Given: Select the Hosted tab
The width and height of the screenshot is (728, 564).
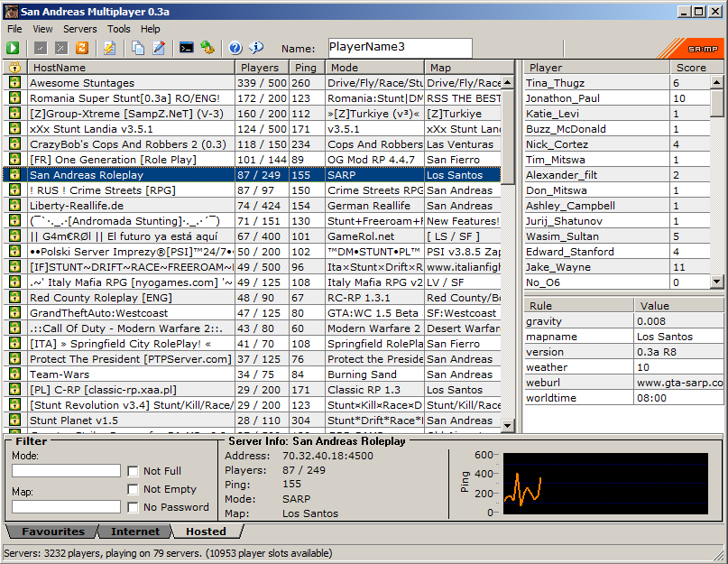Looking at the screenshot, I should pos(207,532).
